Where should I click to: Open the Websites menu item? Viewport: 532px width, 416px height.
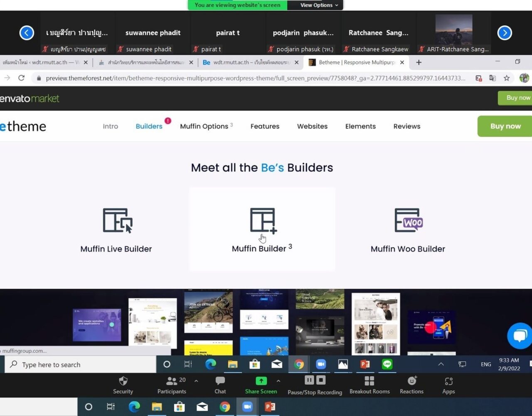312,126
